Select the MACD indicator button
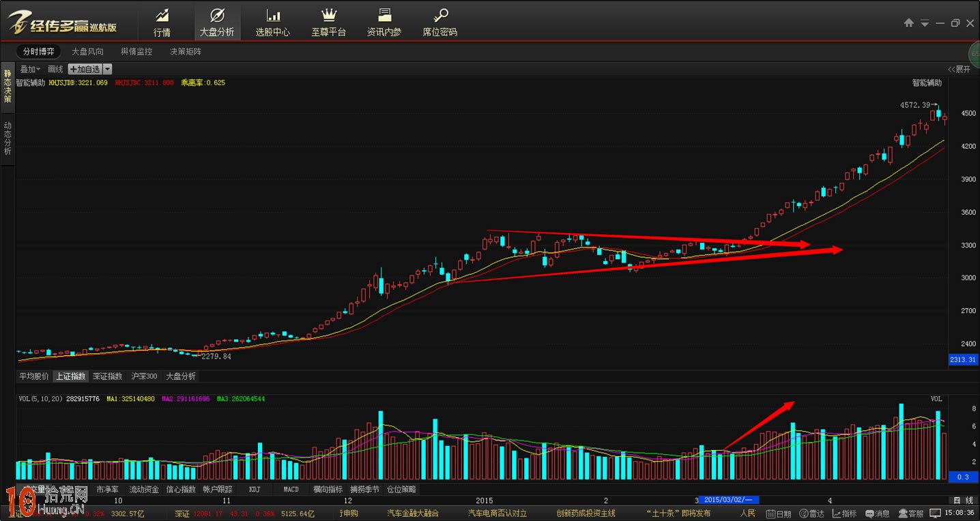Image resolution: width=980 pixels, height=521 pixels. click(x=291, y=490)
